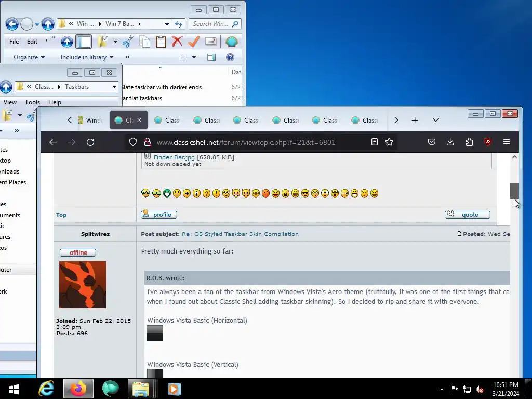Screen dimensions: 532x399
Task: Toggle the preview pane button
Action: point(211,57)
